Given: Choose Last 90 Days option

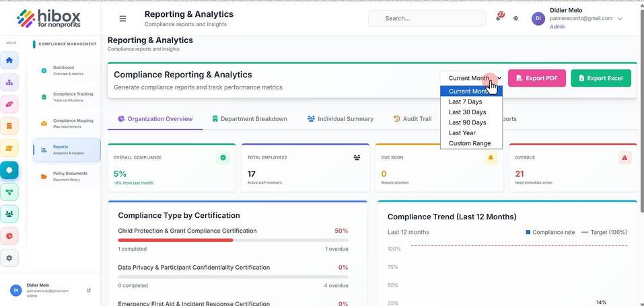Looking at the screenshot, I should [471, 122].
